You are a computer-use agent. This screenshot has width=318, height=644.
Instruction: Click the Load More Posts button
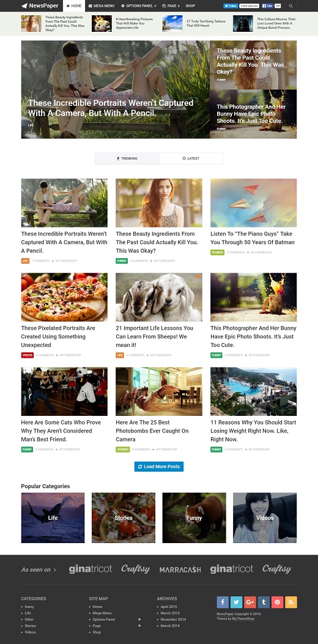pyautogui.click(x=159, y=467)
